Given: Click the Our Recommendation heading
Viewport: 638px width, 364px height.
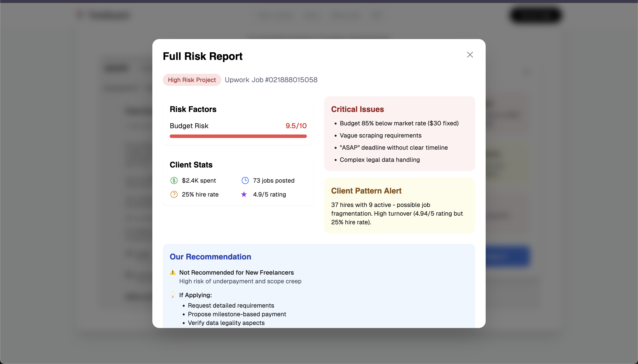Looking at the screenshot, I should [210, 257].
